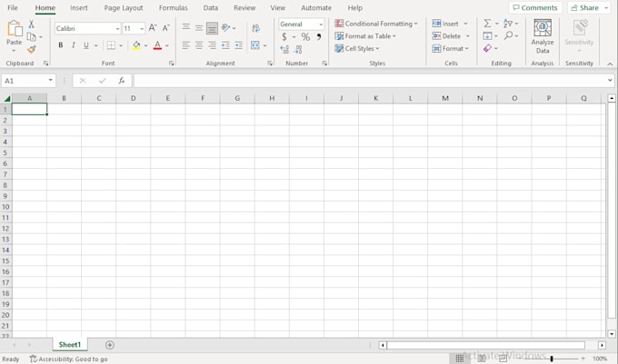The image size is (618, 364).
Task: Open Analyze Data tool
Action: click(543, 36)
